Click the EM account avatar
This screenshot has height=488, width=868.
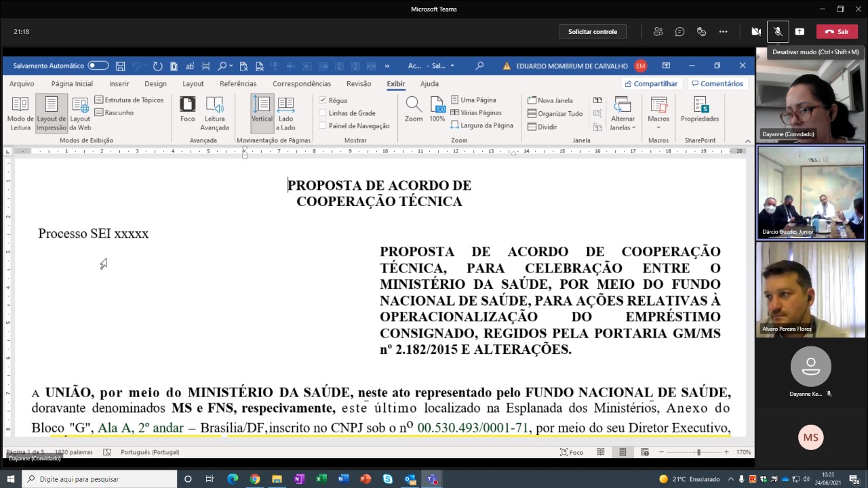click(640, 66)
